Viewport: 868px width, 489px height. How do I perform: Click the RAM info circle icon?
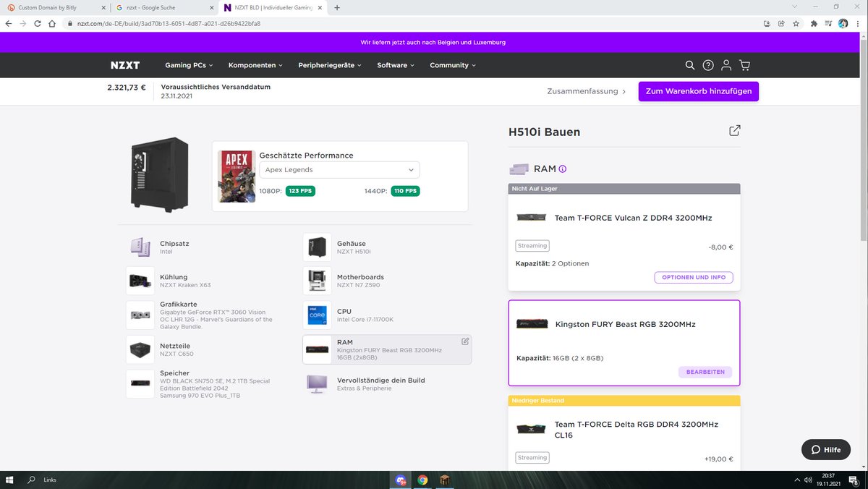click(x=563, y=169)
